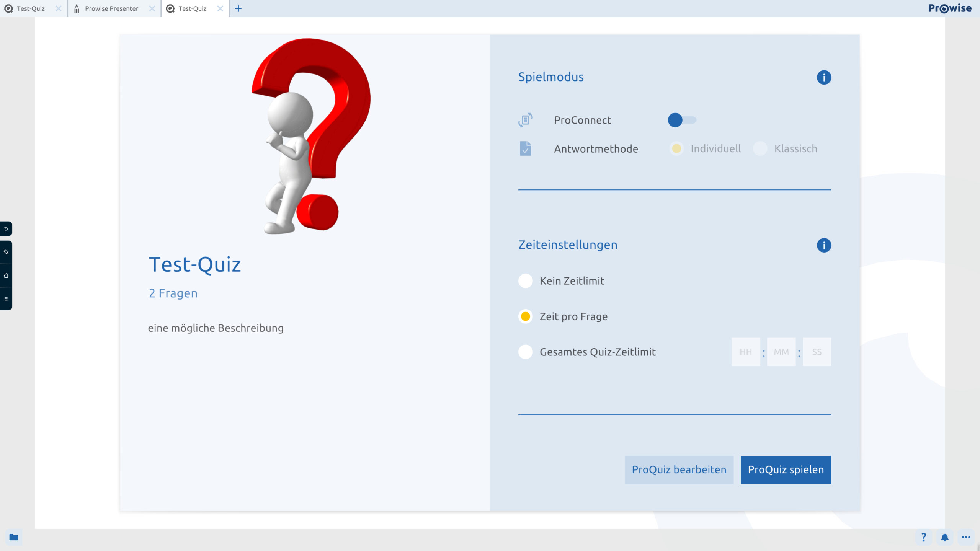Viewport: 980px width, 551px height.
Task: Click the Spielmodus info icon
Action: tap(824, 77)
